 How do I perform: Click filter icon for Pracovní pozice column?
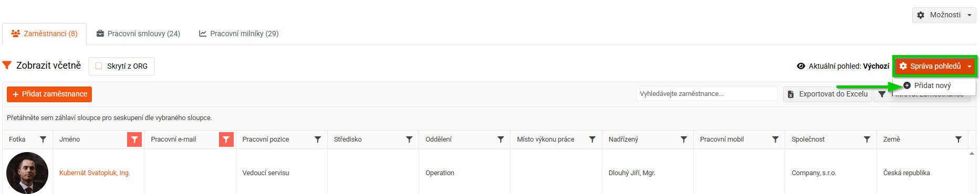318,139
